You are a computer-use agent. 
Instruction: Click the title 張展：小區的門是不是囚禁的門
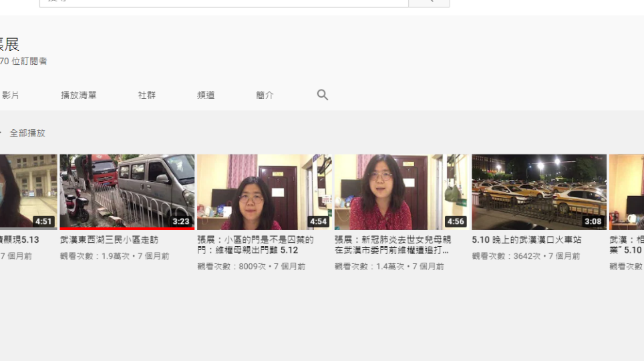[x=255, y=245]
